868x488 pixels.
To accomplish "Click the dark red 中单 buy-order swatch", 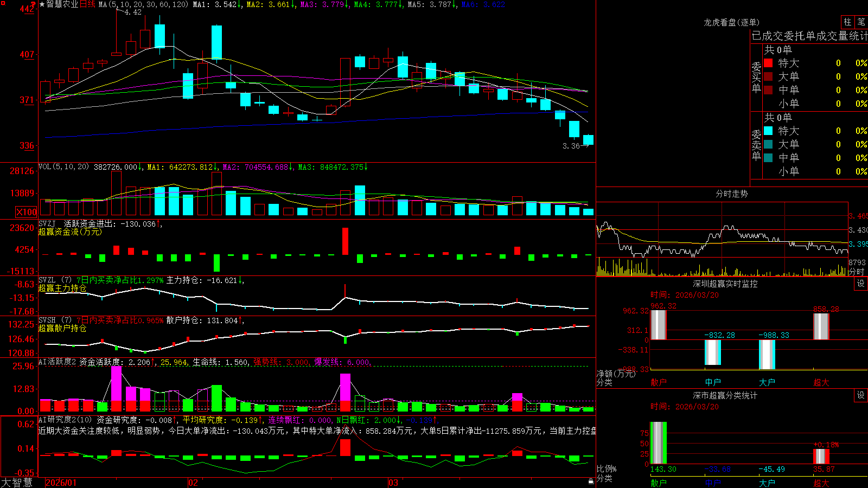I will 768,90.
